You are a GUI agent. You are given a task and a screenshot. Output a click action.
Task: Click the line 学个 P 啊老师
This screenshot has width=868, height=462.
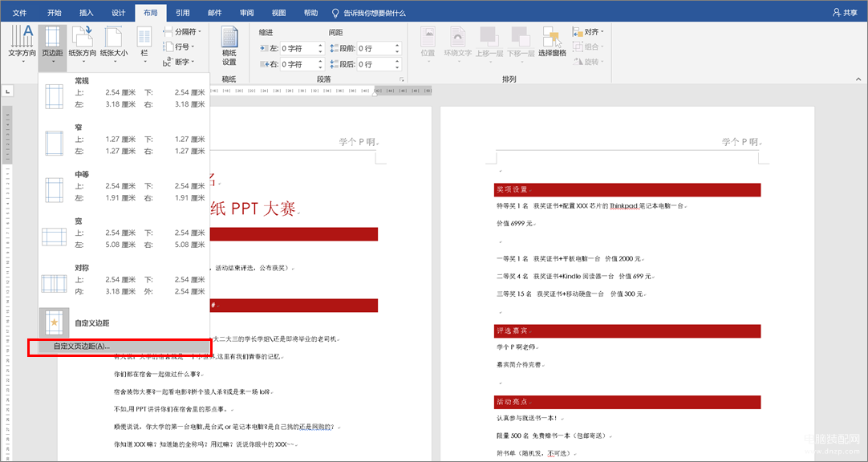coord(517,347)
